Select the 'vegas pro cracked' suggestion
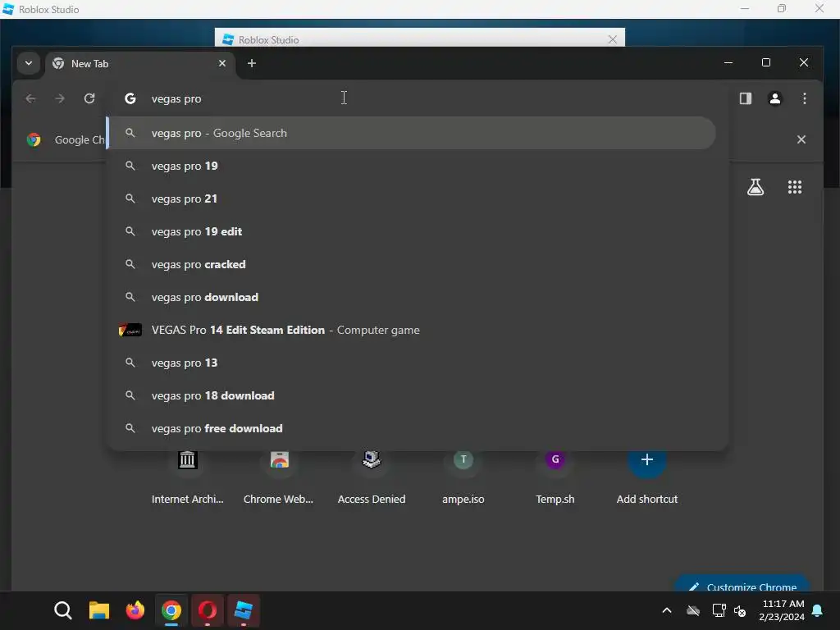Screen dimensions: 840x630 (411, 264)
